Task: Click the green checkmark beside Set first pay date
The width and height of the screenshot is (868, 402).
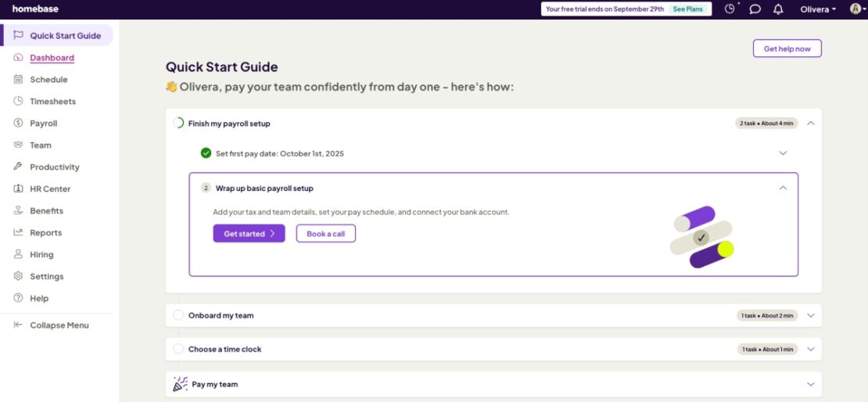Action: 206,153
